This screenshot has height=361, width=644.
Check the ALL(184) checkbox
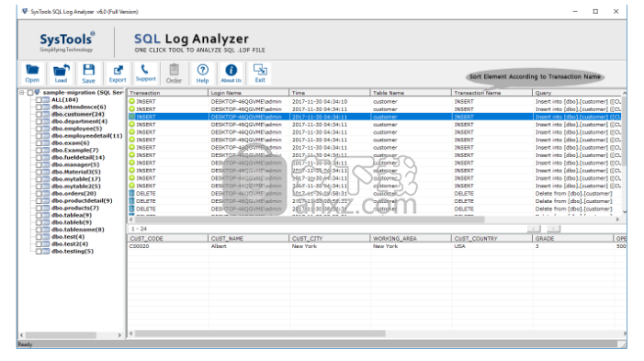click(39, 100)
